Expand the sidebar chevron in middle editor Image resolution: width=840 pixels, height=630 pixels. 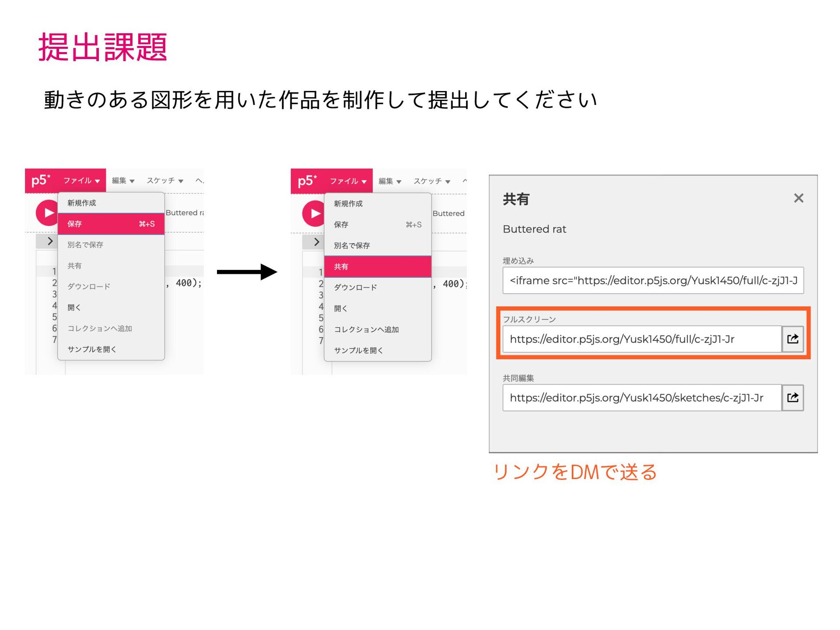[316, 242]
